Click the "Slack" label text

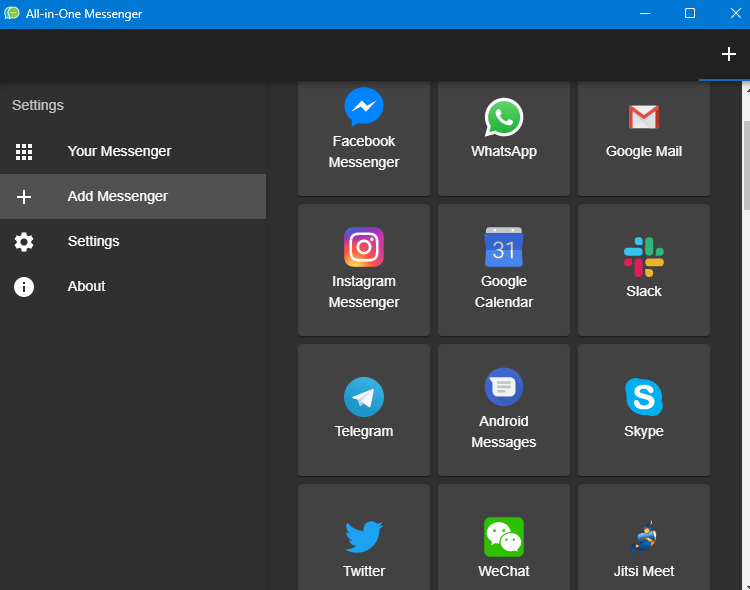click(x=644, y=291)
